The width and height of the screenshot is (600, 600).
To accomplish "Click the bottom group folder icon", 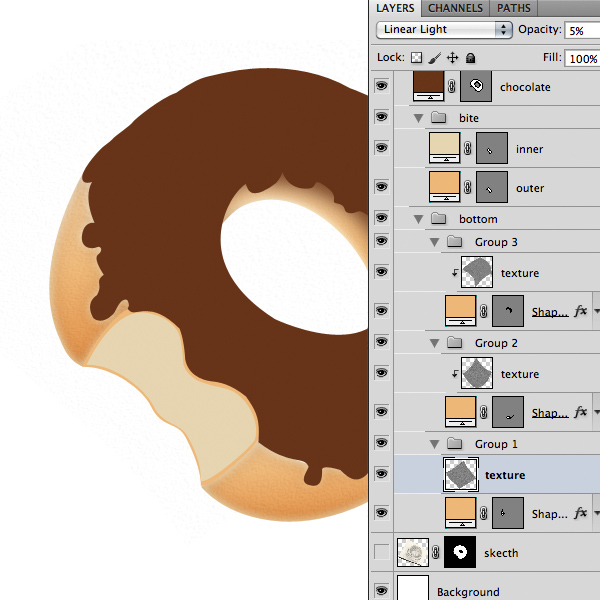I will click(x=439, y=218).
